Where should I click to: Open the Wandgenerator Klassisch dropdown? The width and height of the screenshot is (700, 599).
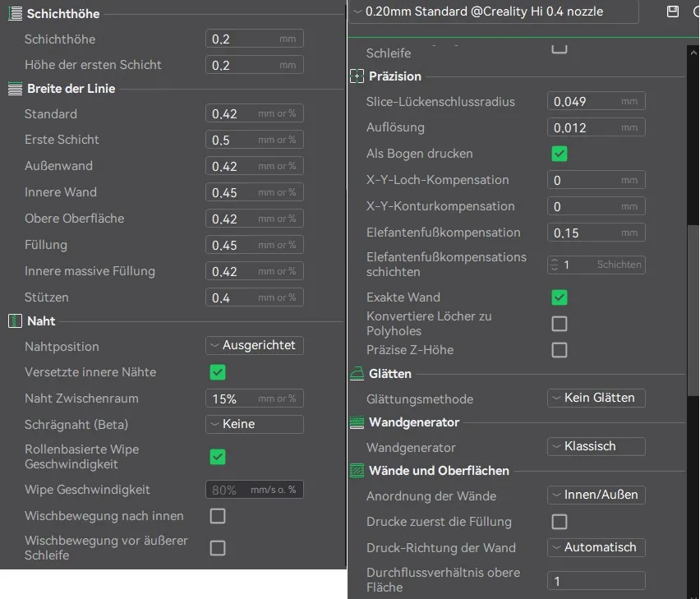(x=596, y=446)
